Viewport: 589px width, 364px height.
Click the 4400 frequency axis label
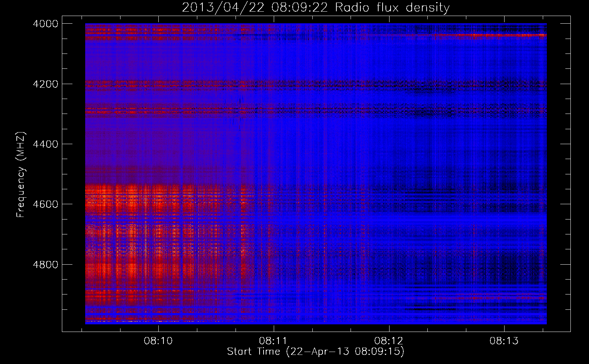[46, 144]
